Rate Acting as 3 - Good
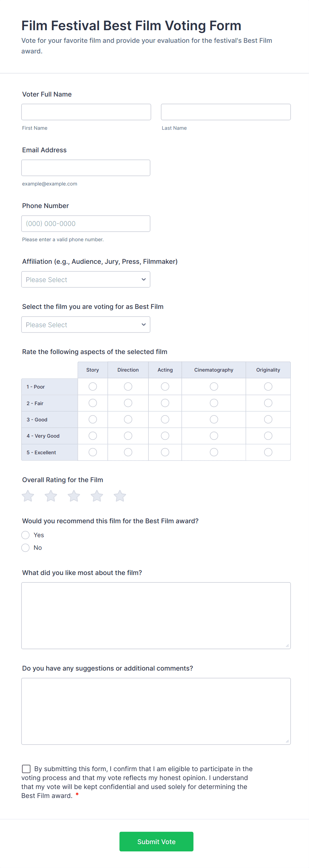309x868 pixels. click(165, 419)
